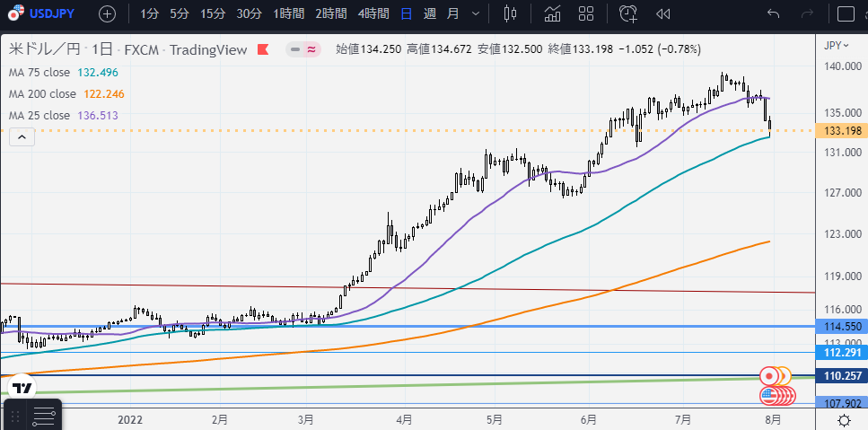Collapse the indicator legend chevron
The width and height of the screenshot is (868, 430).
(22, 137)
